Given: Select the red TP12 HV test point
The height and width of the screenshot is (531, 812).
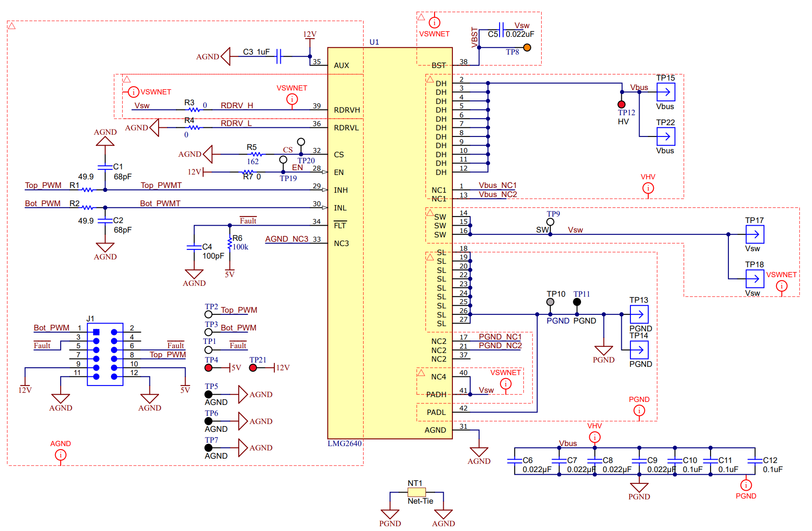Looking at the screenshot, I should [x=621, y=104].
